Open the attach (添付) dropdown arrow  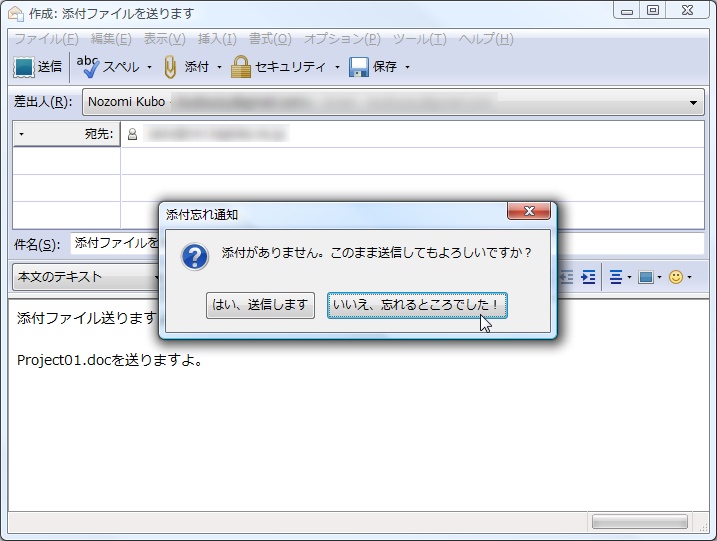coord(219,67)
